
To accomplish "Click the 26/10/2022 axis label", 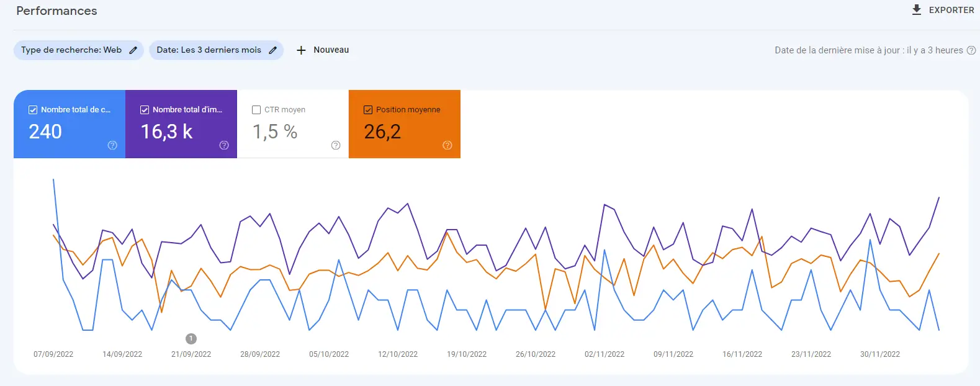I will pos(536,354).
